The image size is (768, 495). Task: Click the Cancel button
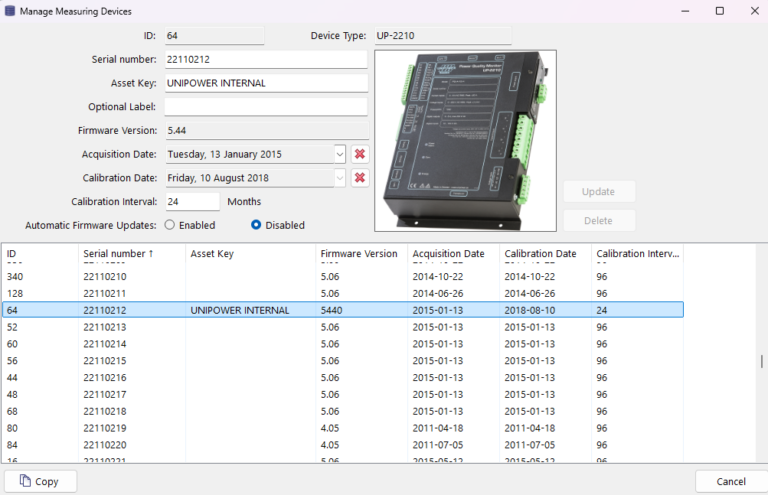[731, 481]
